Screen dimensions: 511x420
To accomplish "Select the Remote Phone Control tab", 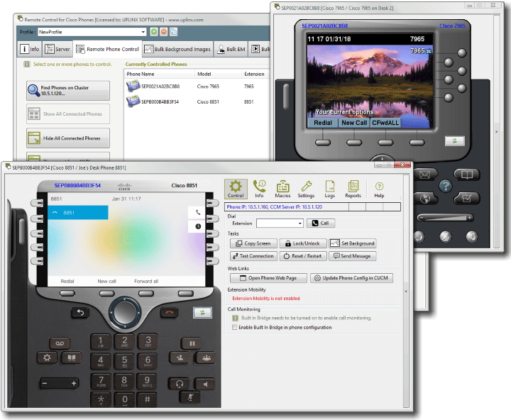I will [108, 49].
